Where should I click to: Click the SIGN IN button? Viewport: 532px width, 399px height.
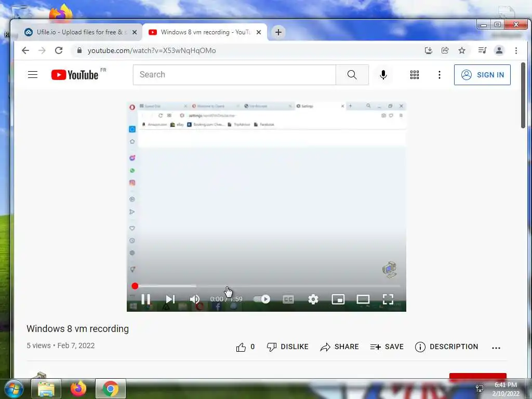click(x=482, y=75)
